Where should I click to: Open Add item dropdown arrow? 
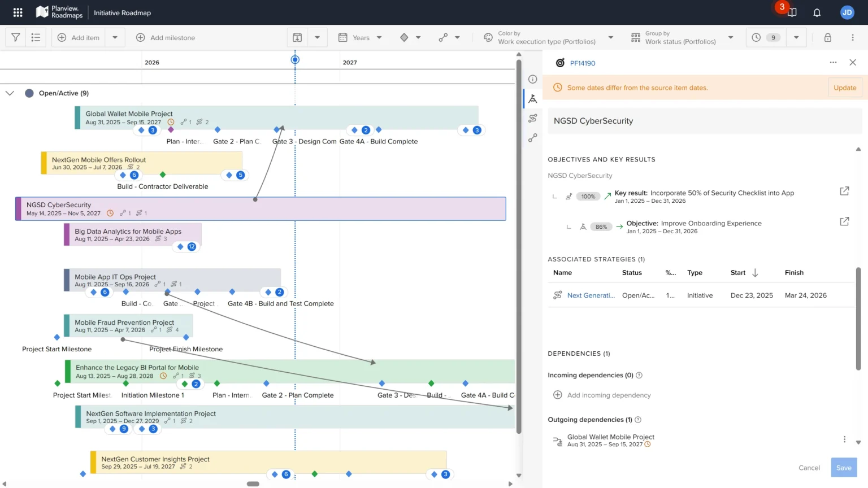click(x=115, y=38)
